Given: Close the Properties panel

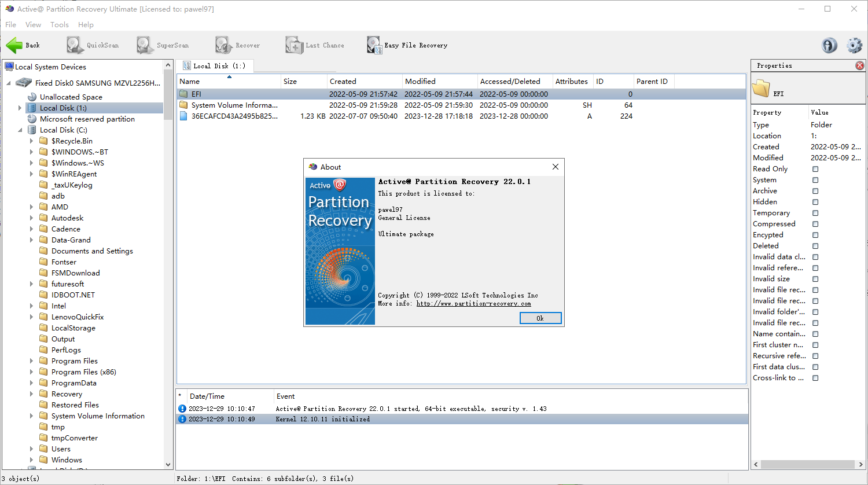Looking at the screenshot, I should (860, 65).
